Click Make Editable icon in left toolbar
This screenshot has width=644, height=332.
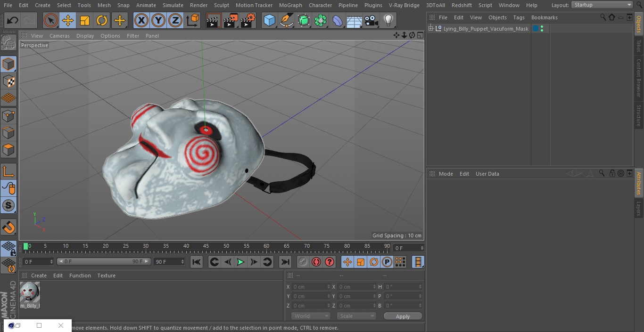tap(8, 43)
